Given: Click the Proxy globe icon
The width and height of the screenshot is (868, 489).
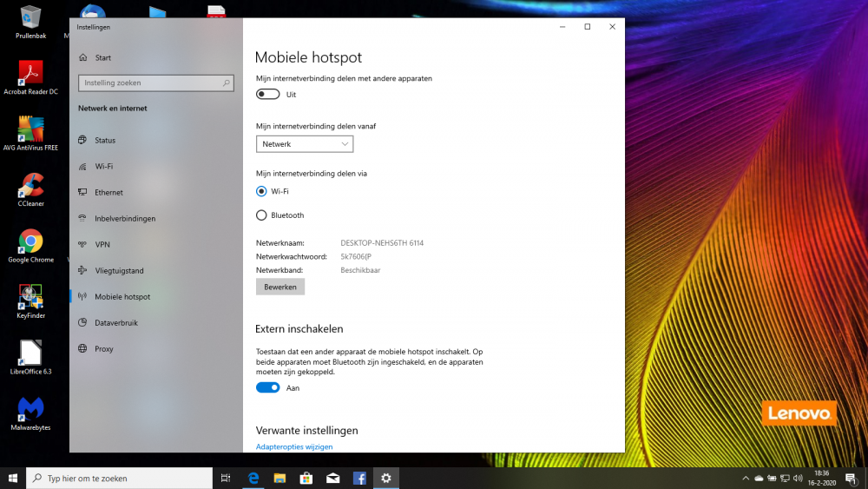Looking at the screenshot, I should pos(82,349).
